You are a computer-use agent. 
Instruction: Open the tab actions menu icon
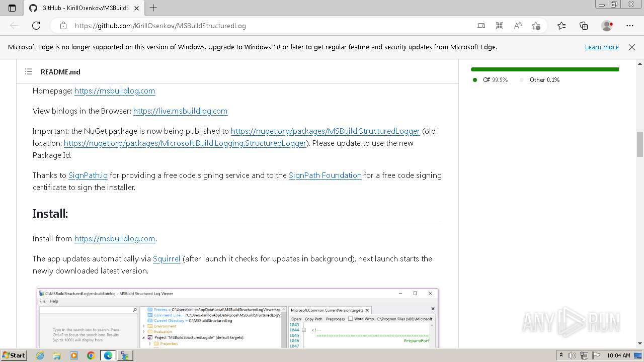pos(12,8)
